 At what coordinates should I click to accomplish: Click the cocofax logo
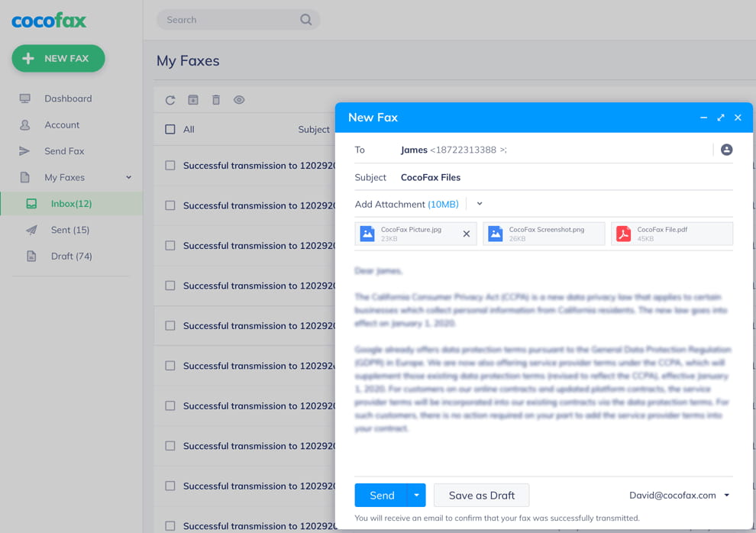click(49, 21)
